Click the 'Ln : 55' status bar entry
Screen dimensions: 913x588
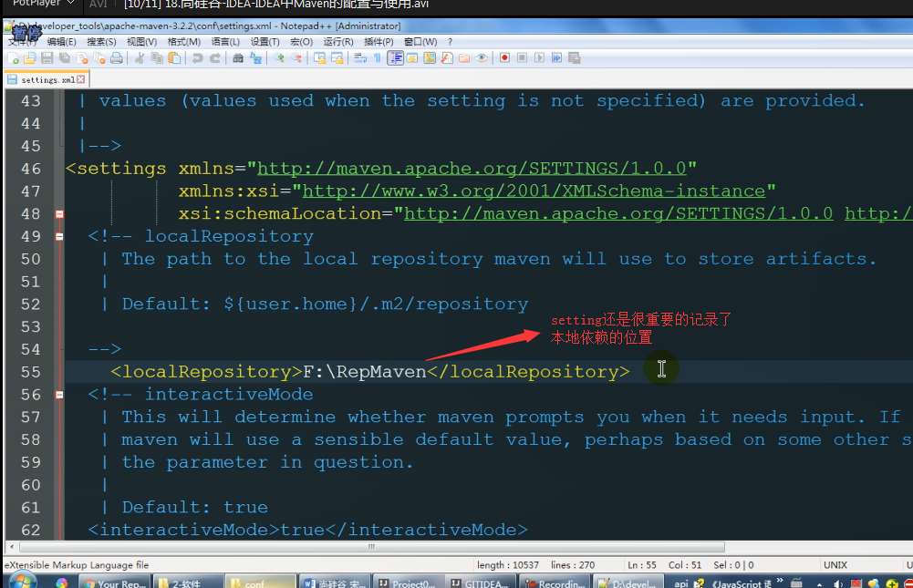[642, 564]
